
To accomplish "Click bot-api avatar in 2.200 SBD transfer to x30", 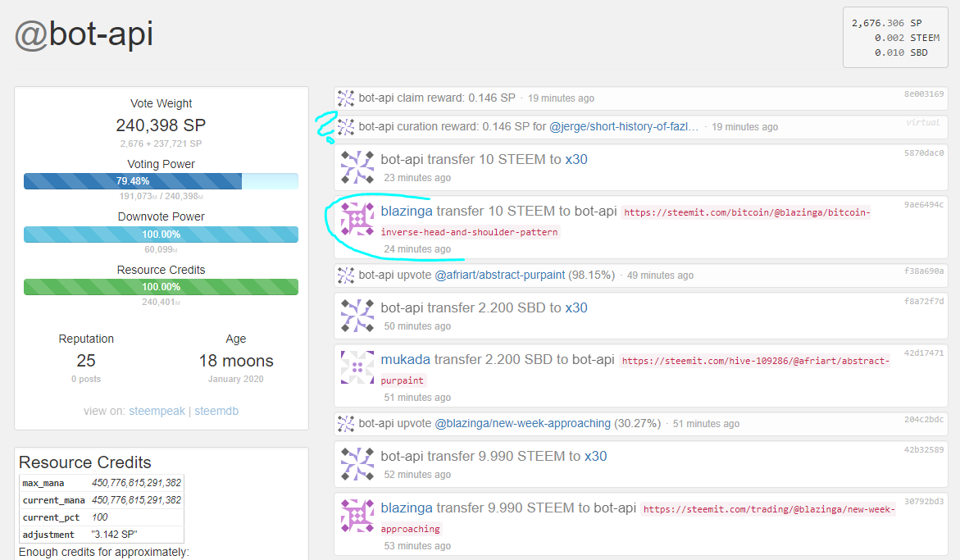I will tap(357, 316).
